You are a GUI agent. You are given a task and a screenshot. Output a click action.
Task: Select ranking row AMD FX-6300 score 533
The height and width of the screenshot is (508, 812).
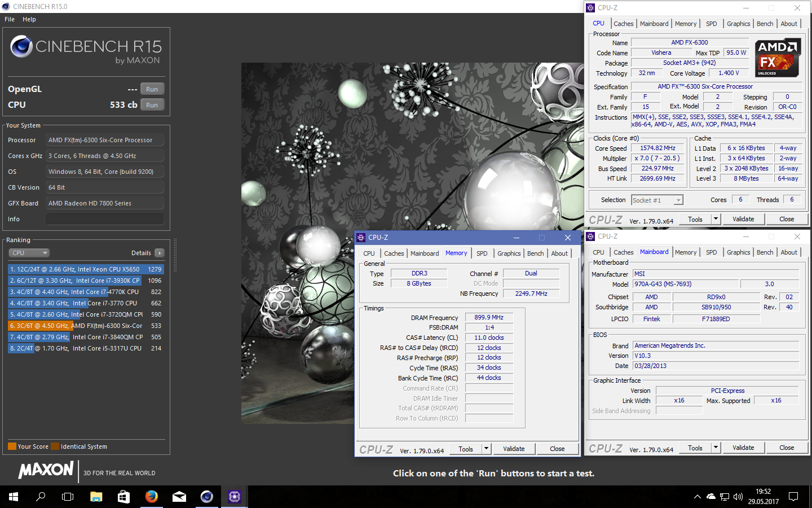click(x=86, y=326)
